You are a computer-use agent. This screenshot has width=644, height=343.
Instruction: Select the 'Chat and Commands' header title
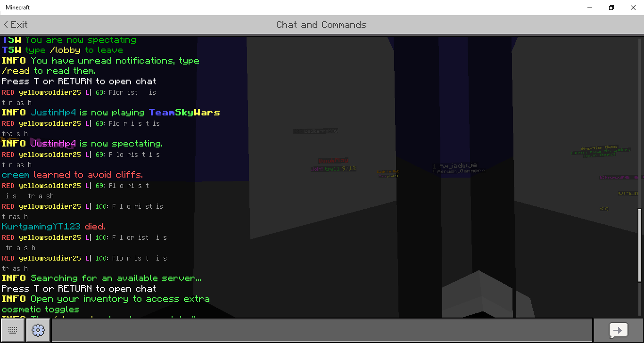tap(322, 24)
